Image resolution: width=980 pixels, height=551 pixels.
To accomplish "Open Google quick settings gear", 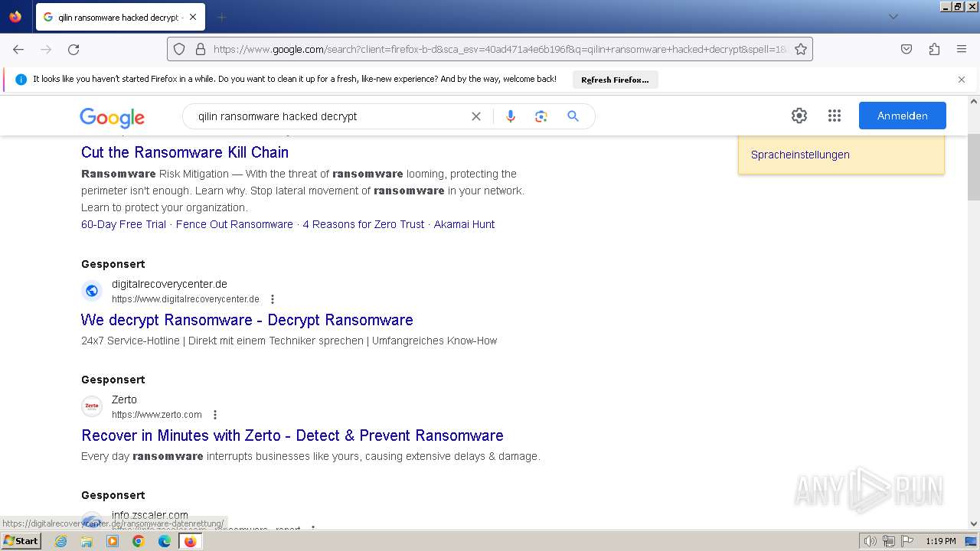I will [799, 116].
